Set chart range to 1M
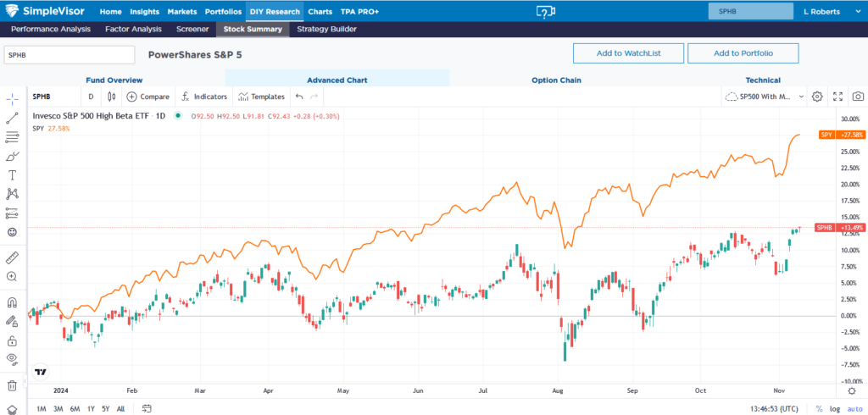868x415 pixels. [x=41, y=409]
